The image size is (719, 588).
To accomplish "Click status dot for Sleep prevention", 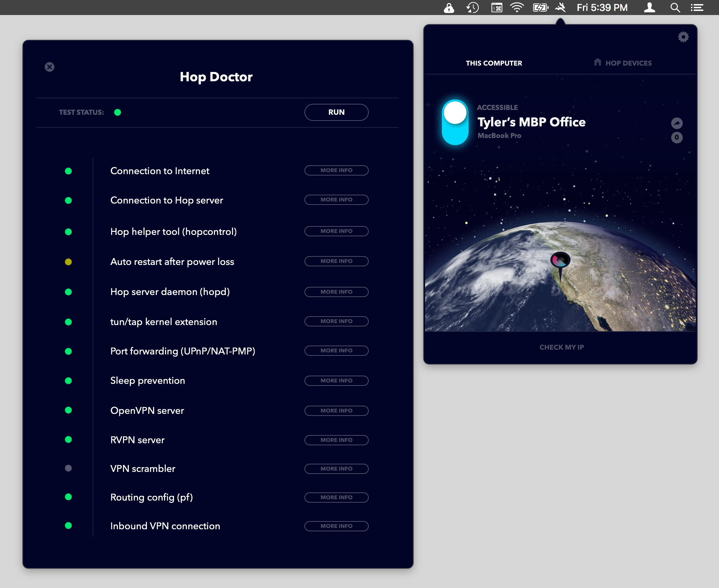I will click(68, 381).
